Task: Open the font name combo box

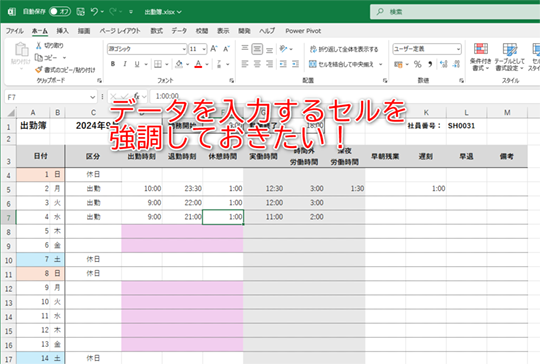Action: (x=147, y=49)
